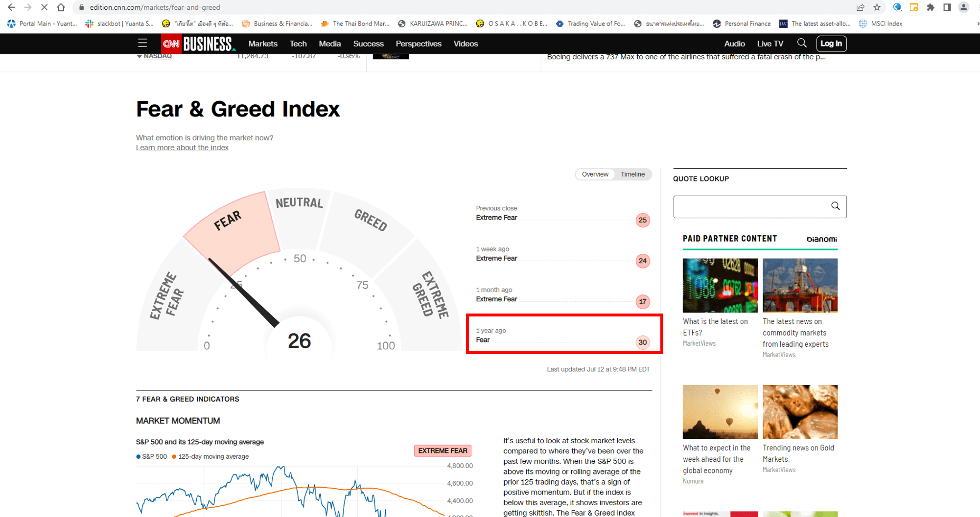Click the NASDAQ ticker link

pyautogui.click(x=158, y=56)
